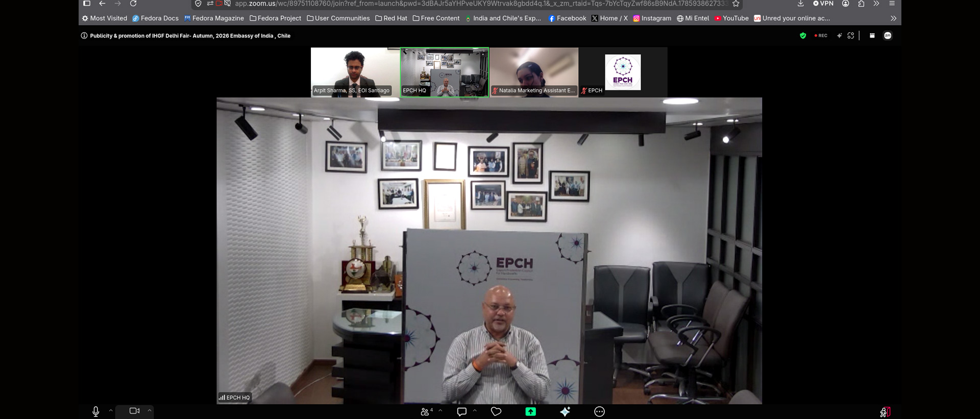Click the EPCH HQ speaker name label
The width and height of the screenshot is (980, 419).
pos(234,398)
